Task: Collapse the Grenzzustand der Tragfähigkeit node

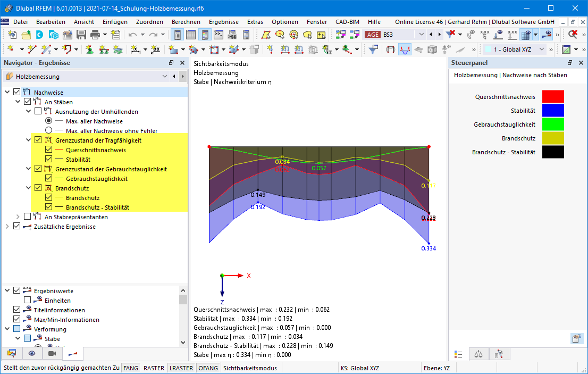Action: pyautogui.click(x=28, y=140)
